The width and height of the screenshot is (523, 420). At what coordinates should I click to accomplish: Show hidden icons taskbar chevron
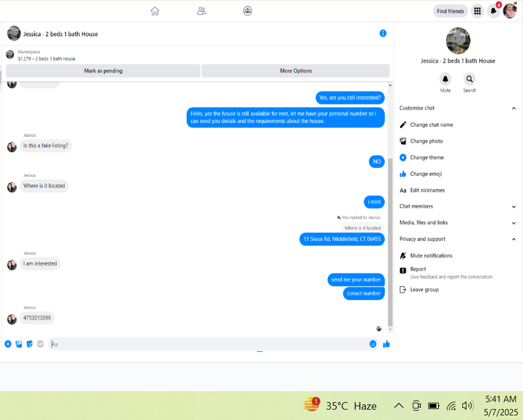click(399, 406)
